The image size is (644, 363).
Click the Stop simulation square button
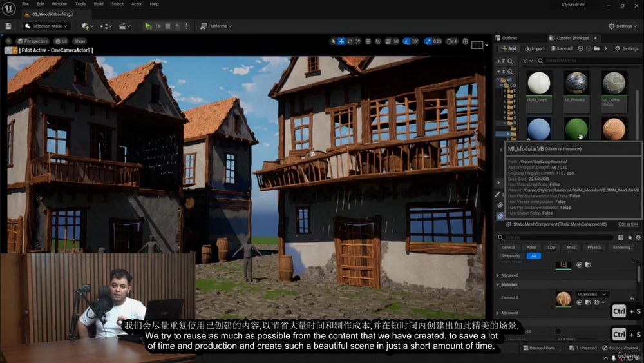[x=167, y=26]
